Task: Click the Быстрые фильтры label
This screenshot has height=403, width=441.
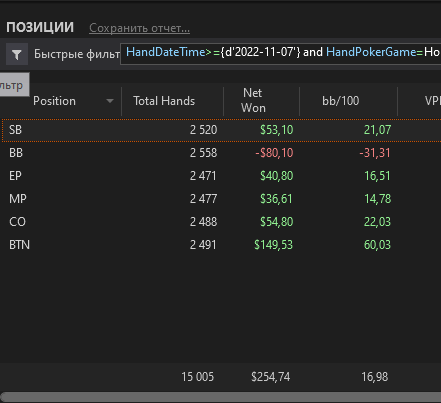Action: [77, 54]
